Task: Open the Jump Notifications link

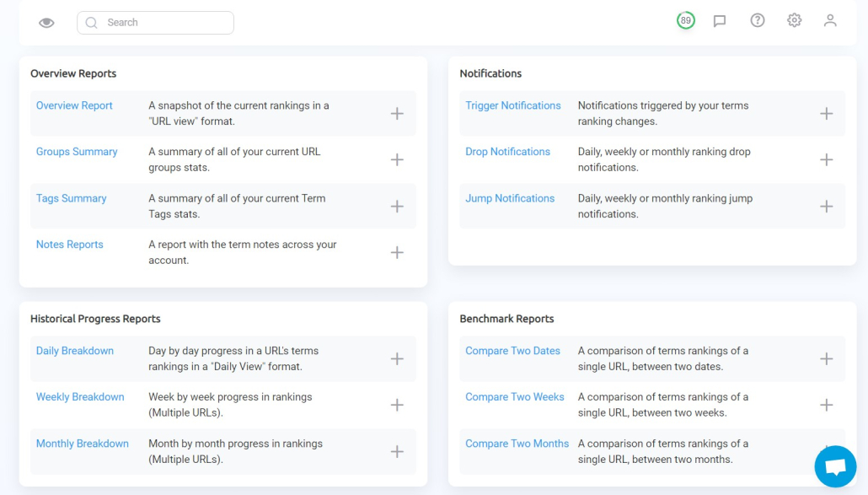Action: coord(510,198)
